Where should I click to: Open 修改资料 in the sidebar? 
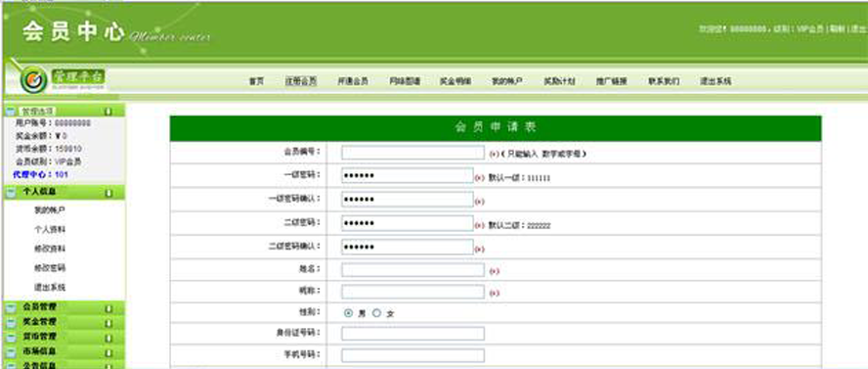click(50, 249)
